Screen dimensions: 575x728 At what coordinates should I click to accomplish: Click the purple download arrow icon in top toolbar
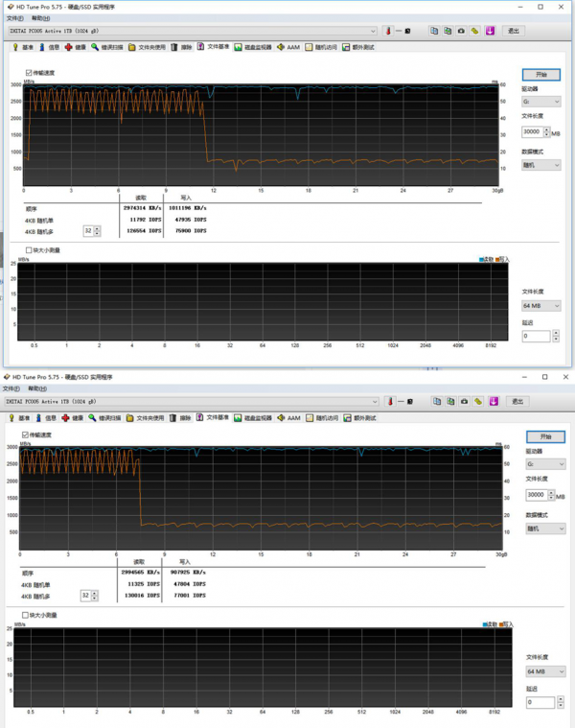click(490, 31)
